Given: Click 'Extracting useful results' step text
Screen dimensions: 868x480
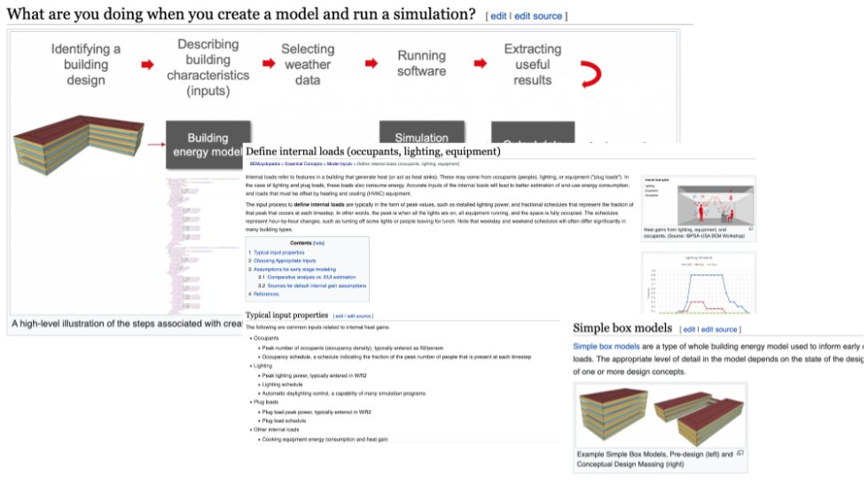Looking at the screenshot, I should [x=533, y=64].
